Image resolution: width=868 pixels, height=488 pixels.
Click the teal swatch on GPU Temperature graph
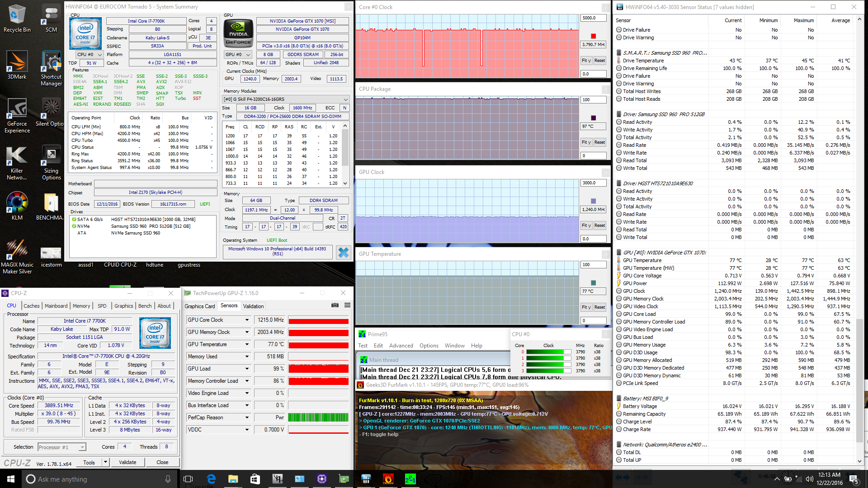coord(594,283)
